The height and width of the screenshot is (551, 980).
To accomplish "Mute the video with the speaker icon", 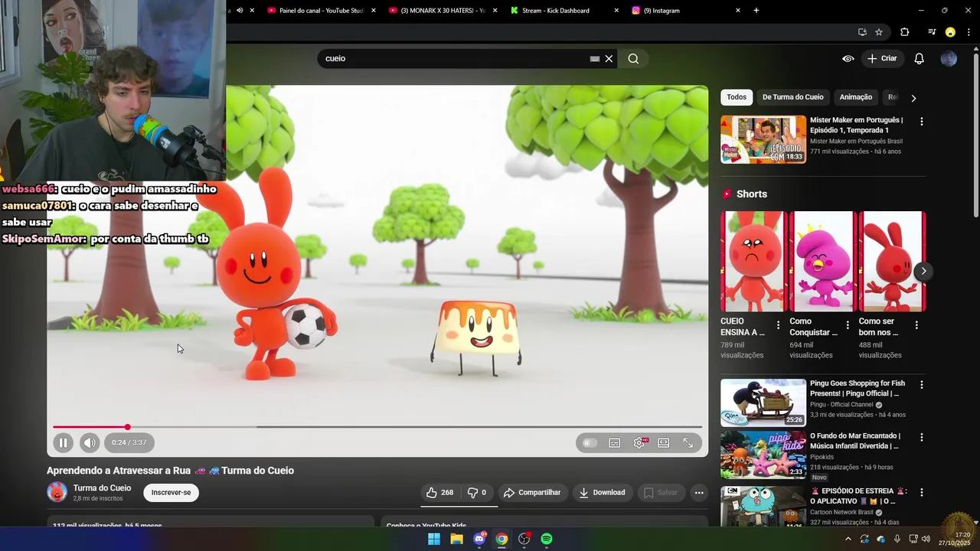I will click(x=90, y=442).
